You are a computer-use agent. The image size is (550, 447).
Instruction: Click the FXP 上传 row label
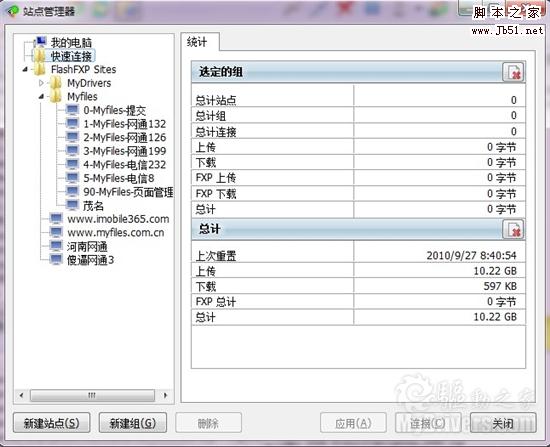click(216, 178)
